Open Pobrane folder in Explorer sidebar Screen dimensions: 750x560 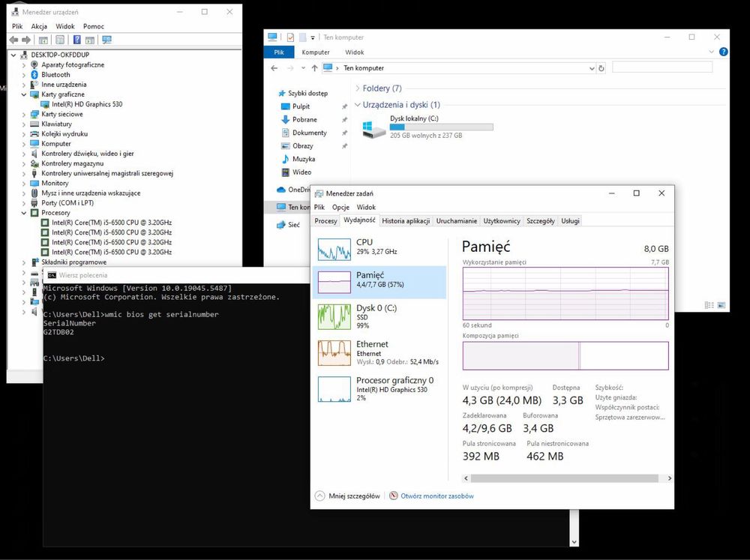[x=304, y=119]
